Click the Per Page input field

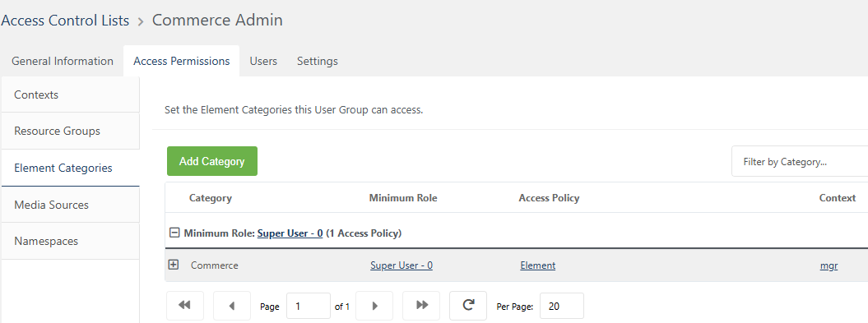561,306
